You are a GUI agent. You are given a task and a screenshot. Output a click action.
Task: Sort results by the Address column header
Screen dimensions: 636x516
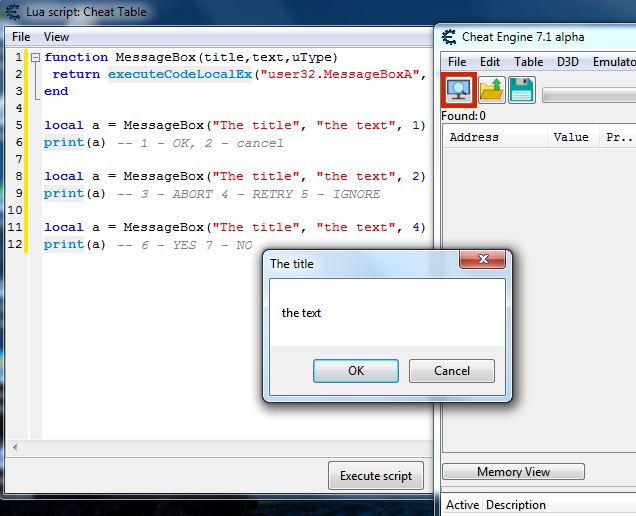click(x=474, y=137)
